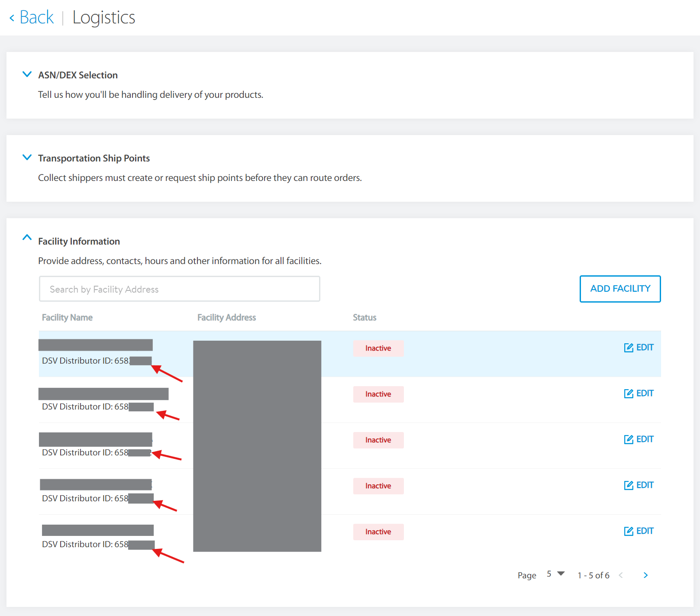Click the Status column header
This screenshot has height=616, width=700.
(x=365, y=318)
